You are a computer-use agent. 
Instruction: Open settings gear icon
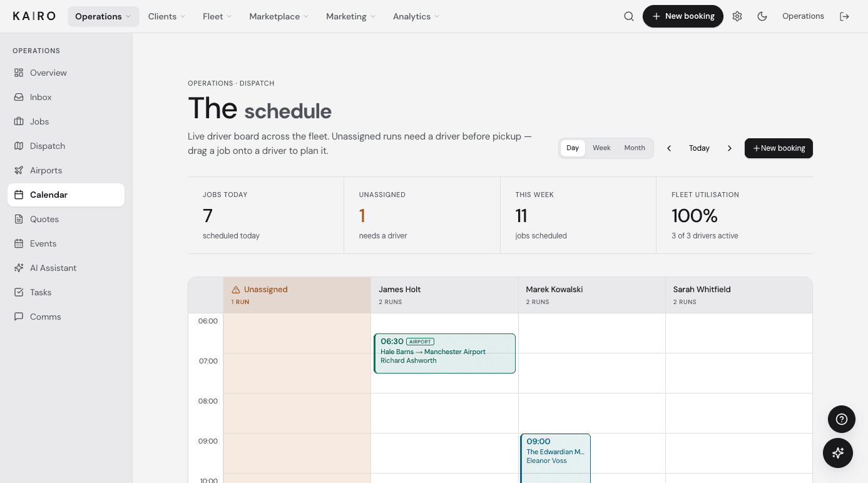coord(737,16)
